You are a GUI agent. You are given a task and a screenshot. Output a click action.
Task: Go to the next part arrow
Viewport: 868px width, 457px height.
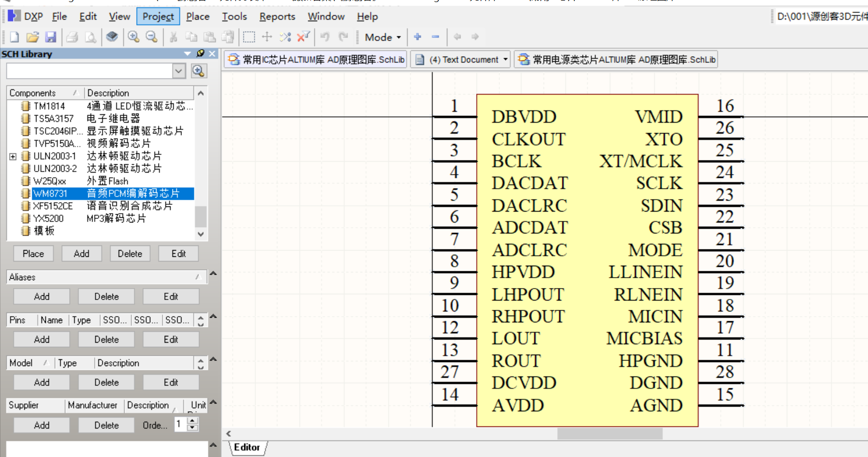[475, 37]
